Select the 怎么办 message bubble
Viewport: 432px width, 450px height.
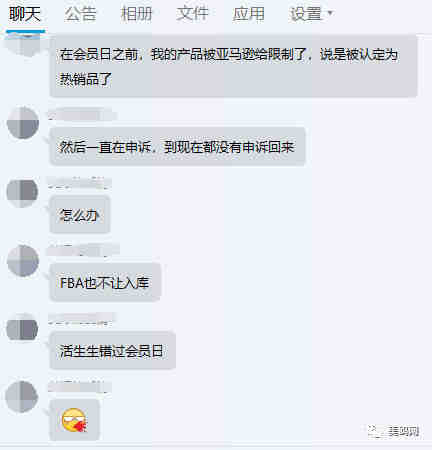80,215
